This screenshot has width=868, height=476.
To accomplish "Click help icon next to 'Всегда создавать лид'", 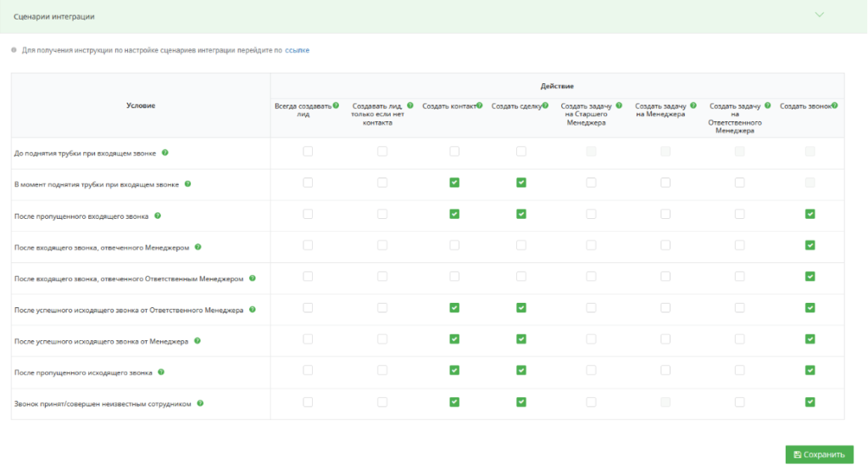I will pos(337,105).
